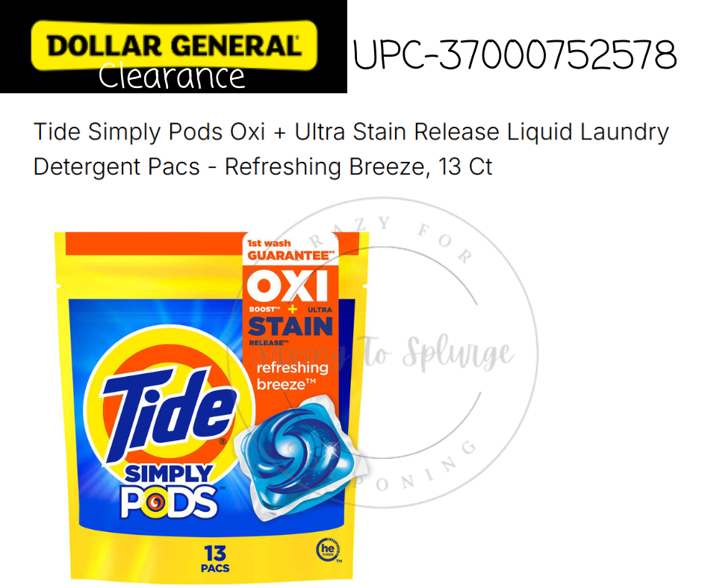Click the Clearance text under the logo
Screen dimensions: 702x588
pos(172,77)
